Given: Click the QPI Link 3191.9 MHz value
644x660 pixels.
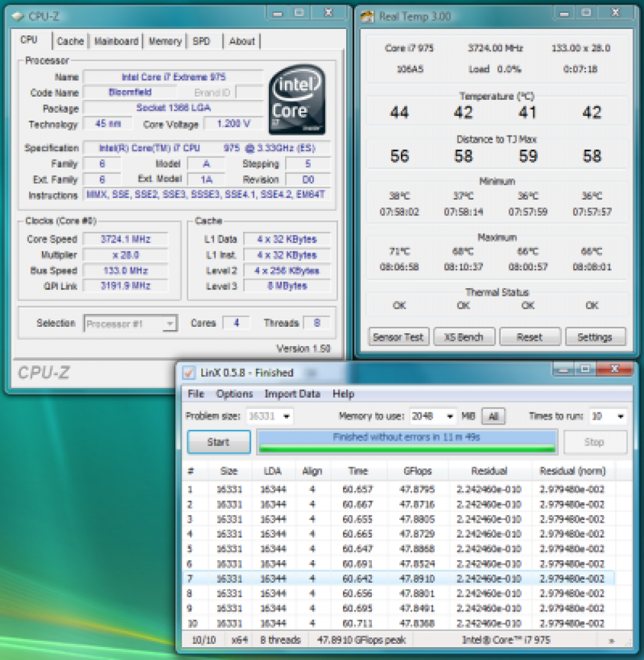Looking at the screenshot, I should click(126, 286).
